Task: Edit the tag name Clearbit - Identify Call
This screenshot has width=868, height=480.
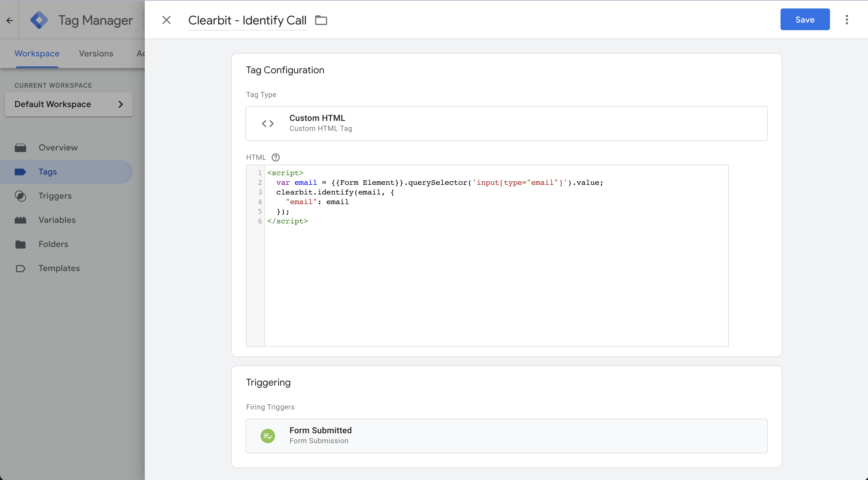Action: [x=247, y=20]
